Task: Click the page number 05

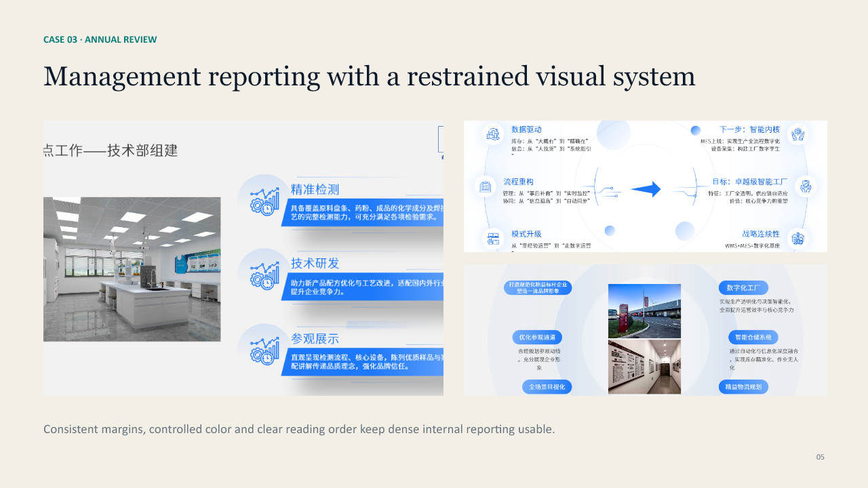Action: tap(821, 457)
